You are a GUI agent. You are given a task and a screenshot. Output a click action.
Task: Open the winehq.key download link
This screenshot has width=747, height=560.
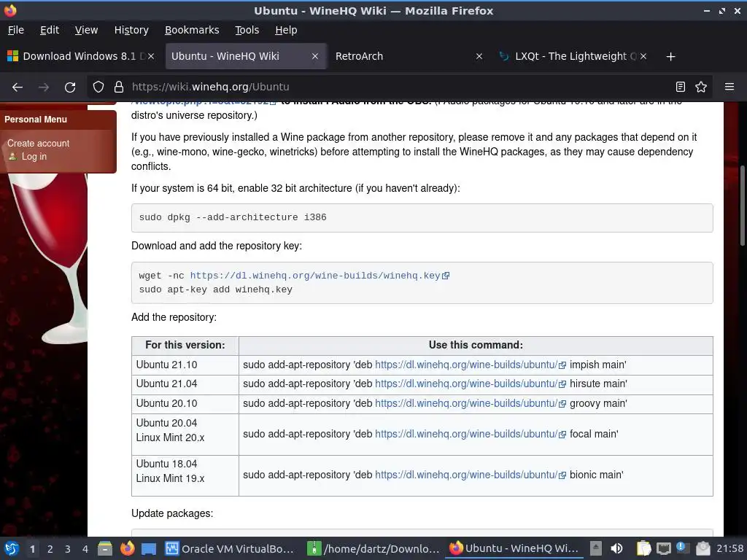click(x=320, y=275)
